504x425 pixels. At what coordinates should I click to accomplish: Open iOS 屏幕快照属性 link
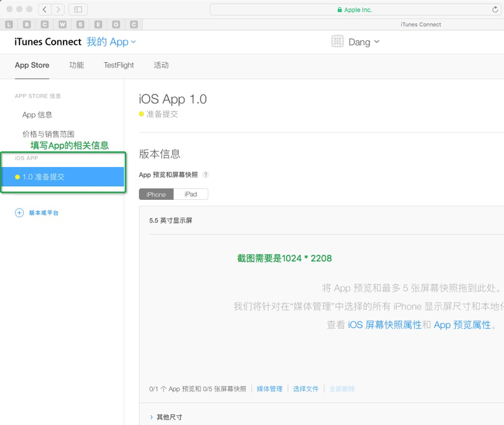pos(385,325)
